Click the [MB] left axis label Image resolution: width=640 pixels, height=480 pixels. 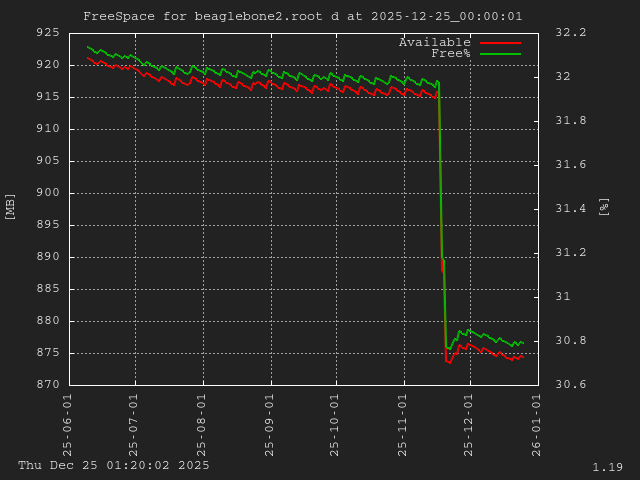tap(11, 207)
